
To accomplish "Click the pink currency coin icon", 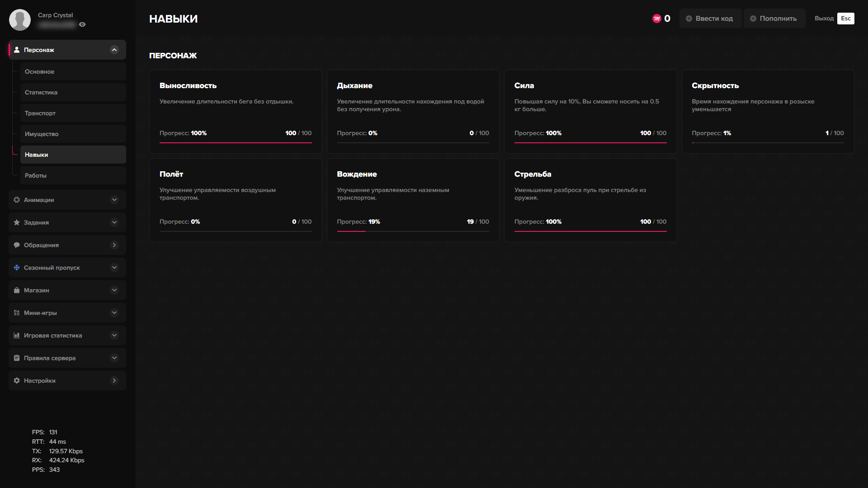I will coord(656,19).
